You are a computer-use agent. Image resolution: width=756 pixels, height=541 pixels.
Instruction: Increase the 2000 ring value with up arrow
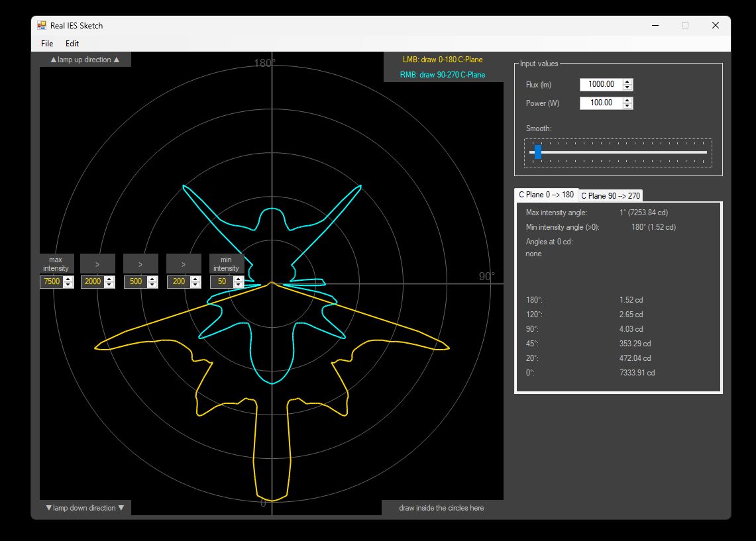coord(109,279)
